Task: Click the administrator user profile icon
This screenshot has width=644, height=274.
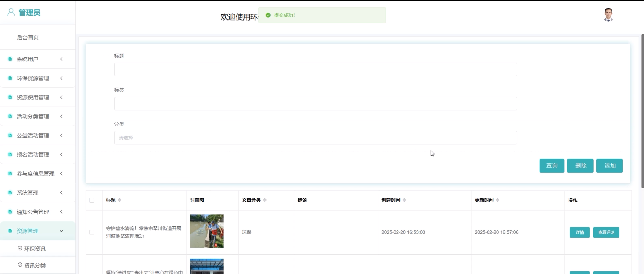Action: pos(11,12)
